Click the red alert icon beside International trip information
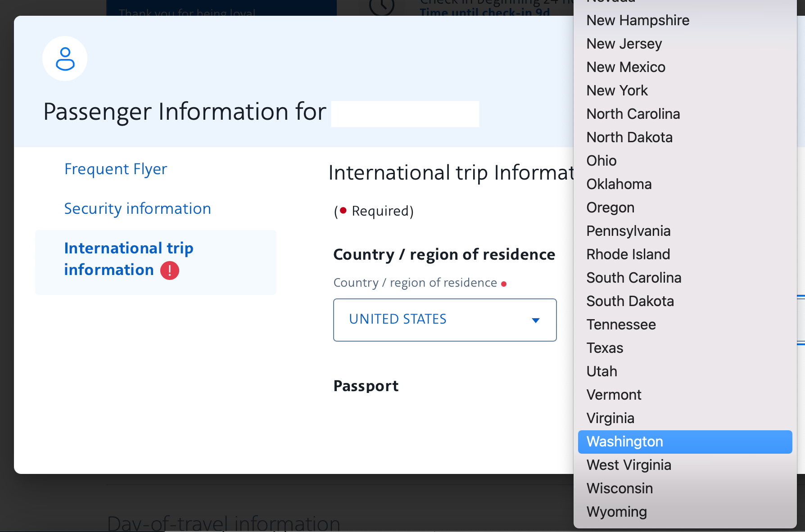The width and height of the screenshot is (805, 532). pyautogui.click(x=170, y=271)
